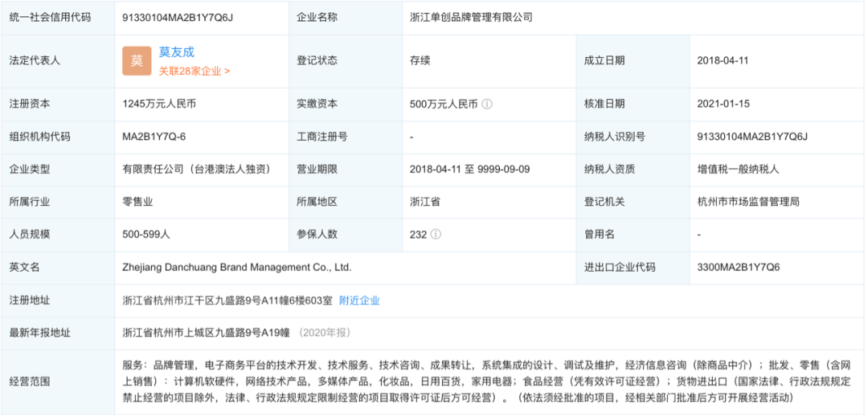This screenshot has height=415, width=868.
Task: Click the 统一社会信用代码 label
Action: [x=51, y=17]
